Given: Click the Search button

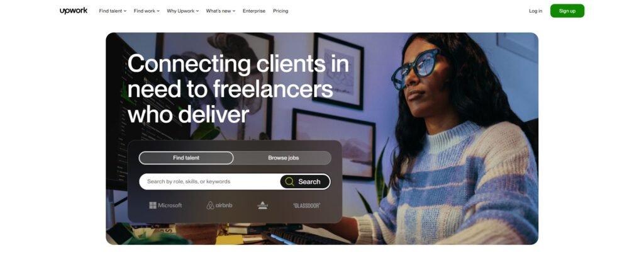Looking at the screenshot, I should pyautogui.click(x=305, y=181).
